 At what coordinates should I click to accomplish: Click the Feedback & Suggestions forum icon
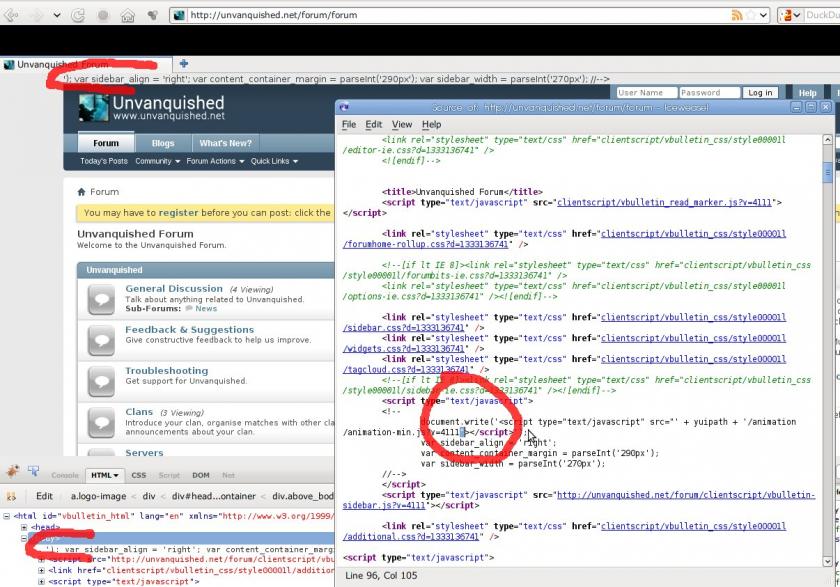(101, 339)
